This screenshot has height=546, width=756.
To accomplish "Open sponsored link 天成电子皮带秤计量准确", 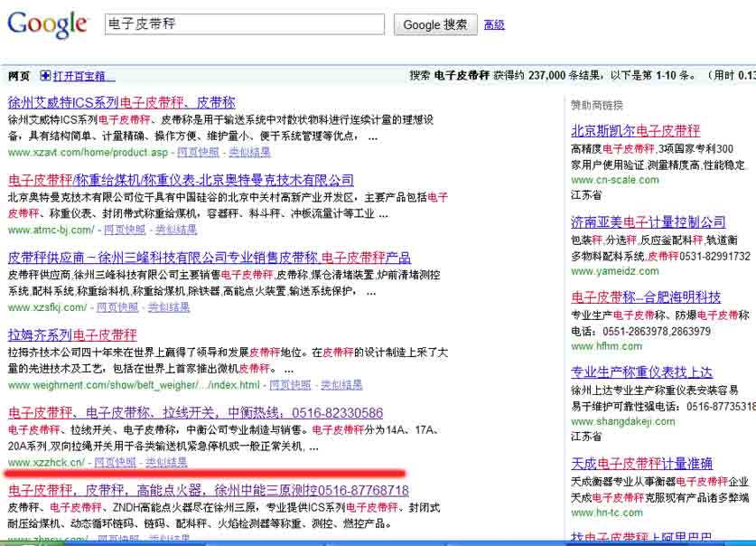I will [641, 464].
